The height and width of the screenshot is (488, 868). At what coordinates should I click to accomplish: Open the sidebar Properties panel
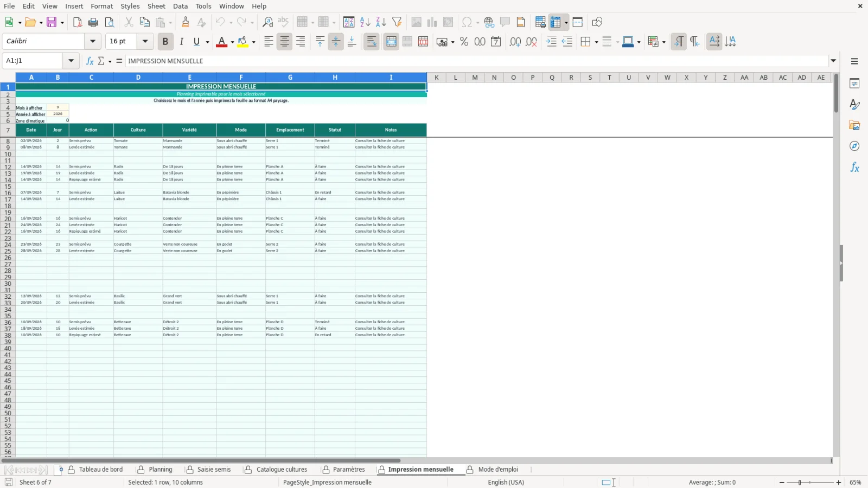[854, 84]
